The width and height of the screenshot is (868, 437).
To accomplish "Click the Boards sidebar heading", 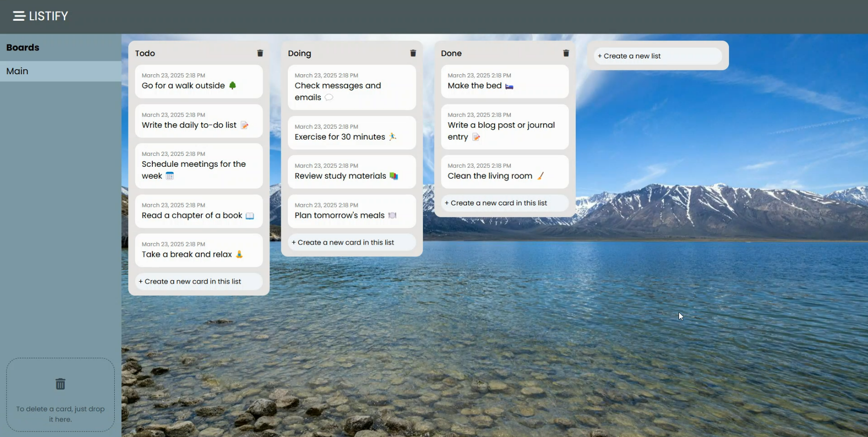I will [x=23, y=48].
